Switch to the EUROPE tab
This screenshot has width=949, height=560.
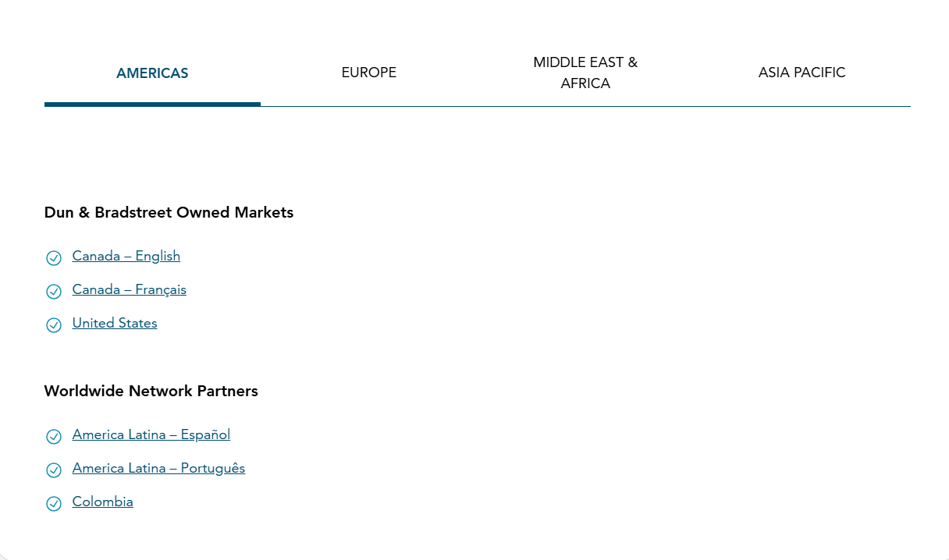tap(368, 72)
